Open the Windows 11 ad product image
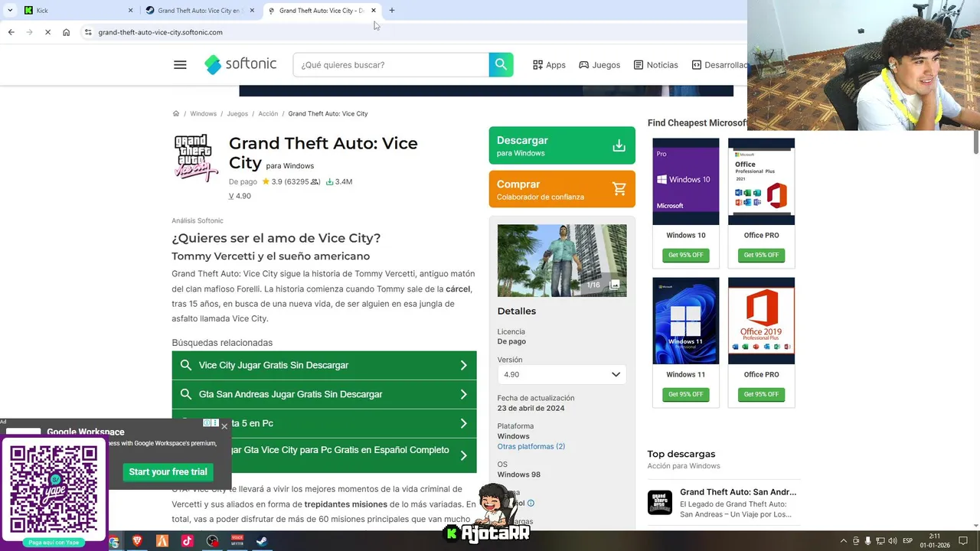This screenshot has height=551, width=980. coord(686,321)
